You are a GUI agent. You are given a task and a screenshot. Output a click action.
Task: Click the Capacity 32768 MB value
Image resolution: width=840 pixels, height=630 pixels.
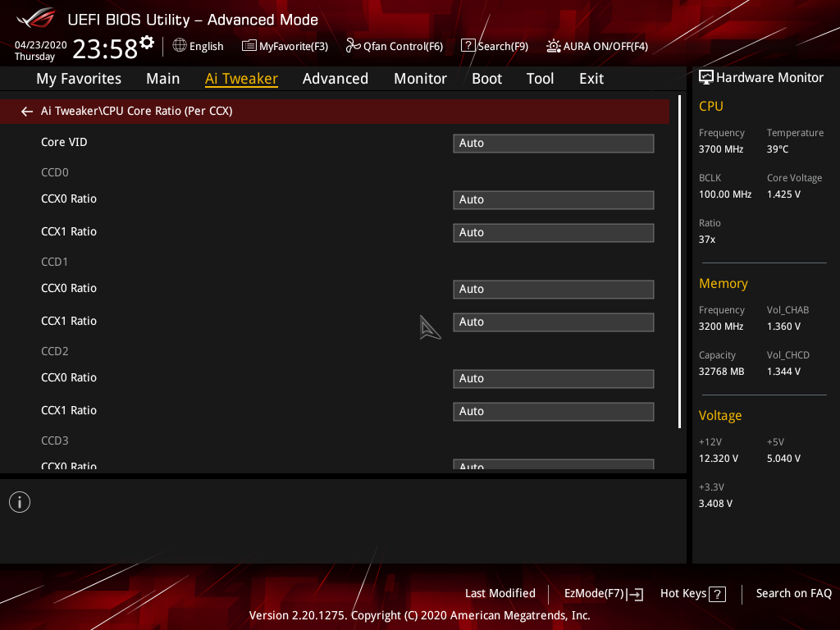721,372
